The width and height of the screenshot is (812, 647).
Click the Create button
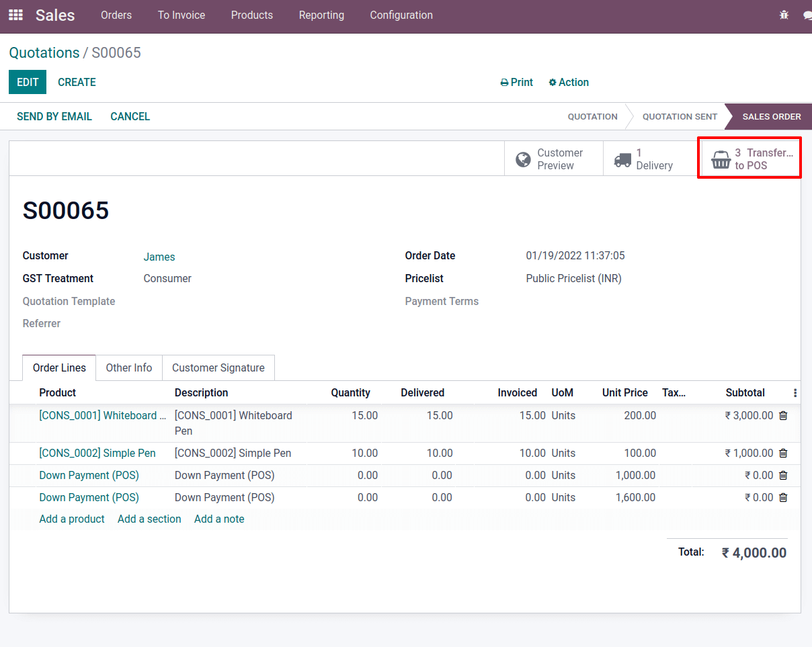[77, 82]
